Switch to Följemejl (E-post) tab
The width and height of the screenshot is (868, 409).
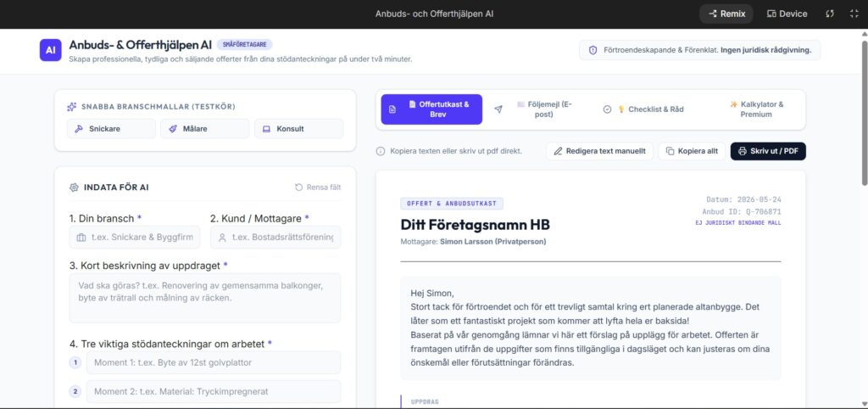tap(537, 109)
